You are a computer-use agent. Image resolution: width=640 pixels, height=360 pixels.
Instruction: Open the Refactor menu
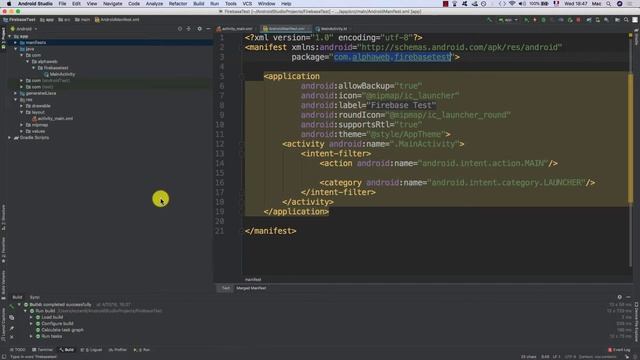click(178, 4)
